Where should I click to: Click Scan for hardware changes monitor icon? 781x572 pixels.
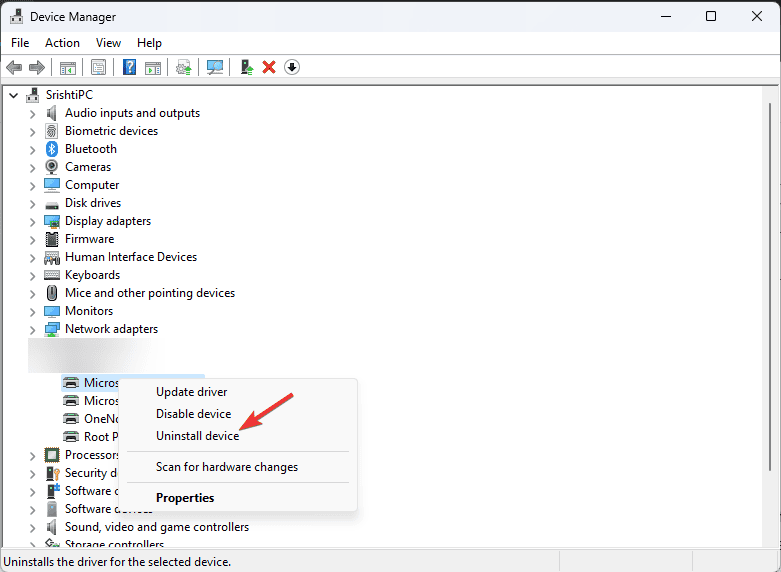click(215, 67)
